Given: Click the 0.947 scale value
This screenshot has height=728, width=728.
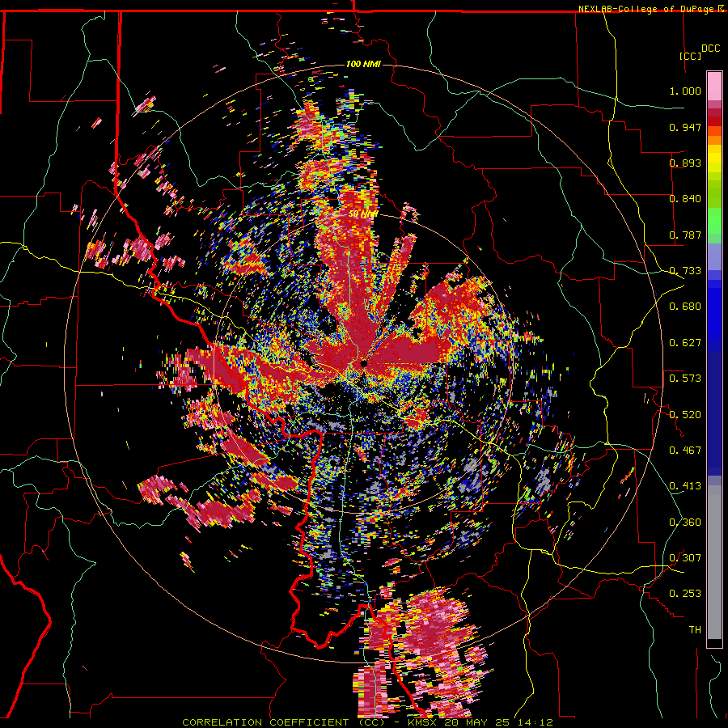Looking at the screenshot, I should click(x=685, y=127).
